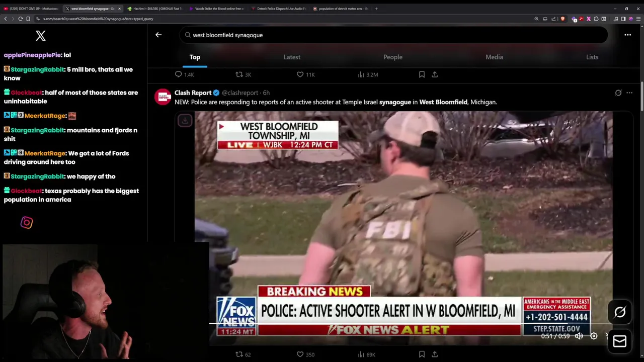Open the search options three-dot menu
The image size is (644, 362).
pos(627,35)
